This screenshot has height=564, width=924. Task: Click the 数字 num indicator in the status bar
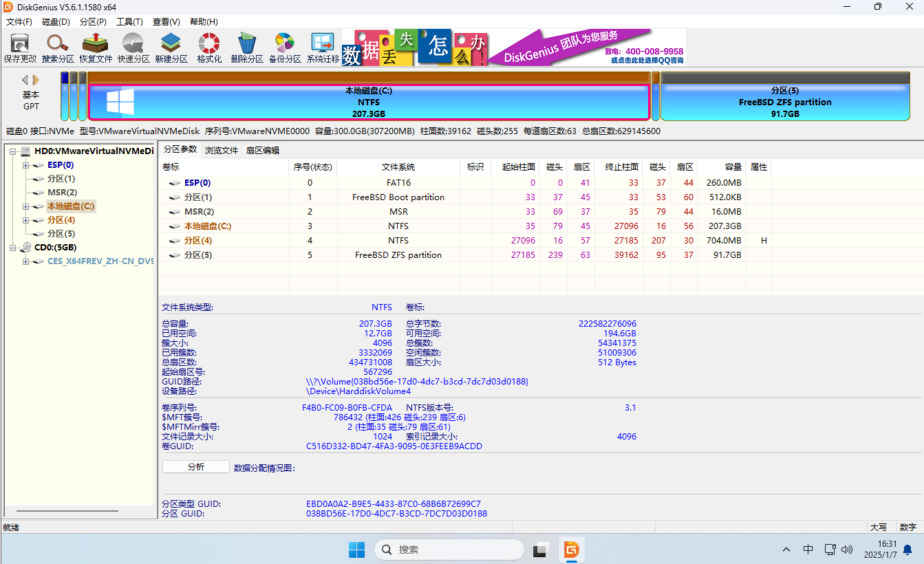click(x=907, y=528)
